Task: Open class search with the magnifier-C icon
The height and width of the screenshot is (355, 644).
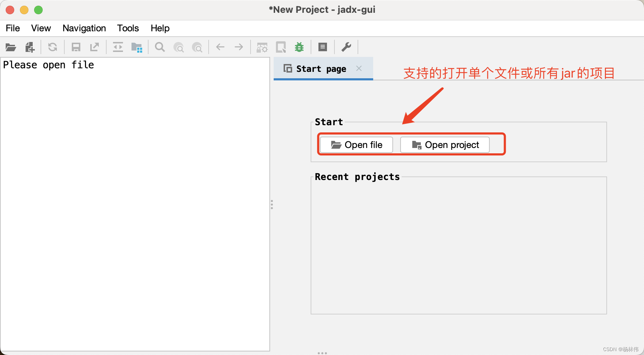Action: 179,47
